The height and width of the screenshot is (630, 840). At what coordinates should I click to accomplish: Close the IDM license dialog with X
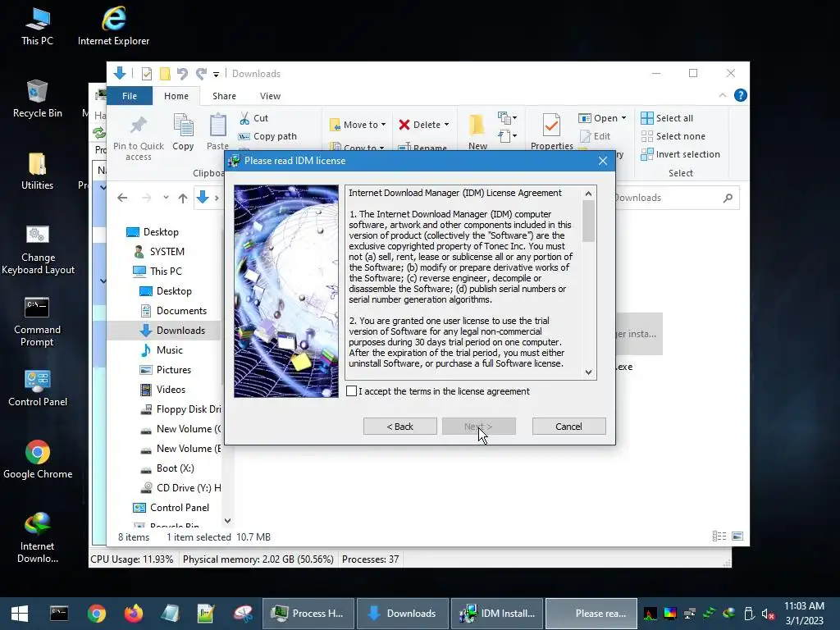603,161
